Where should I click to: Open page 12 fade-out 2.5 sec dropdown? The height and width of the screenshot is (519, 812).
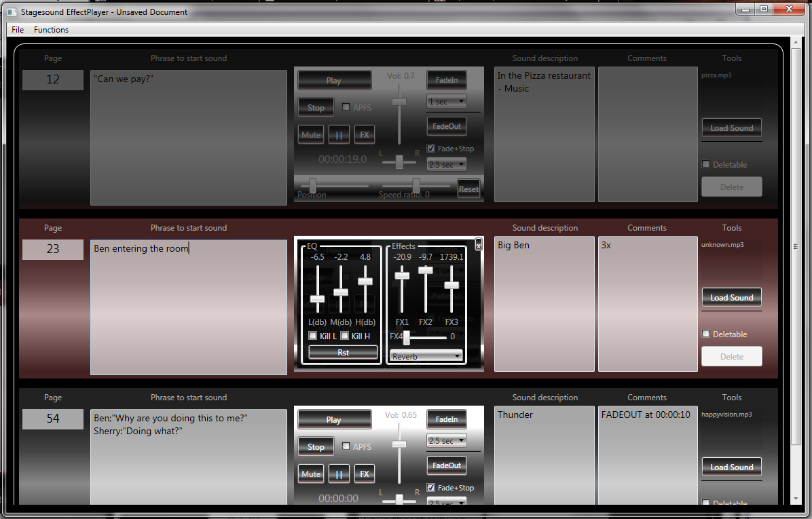click(x=446, y=165)
